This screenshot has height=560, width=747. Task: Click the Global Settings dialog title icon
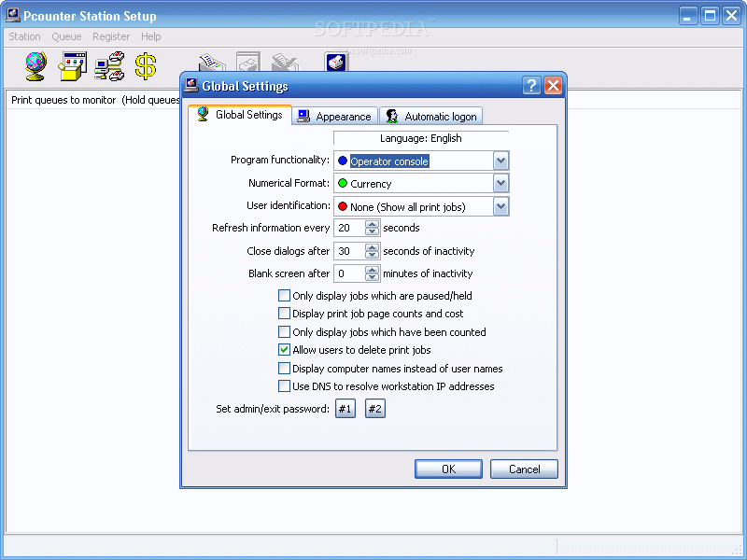click(191, 85)
